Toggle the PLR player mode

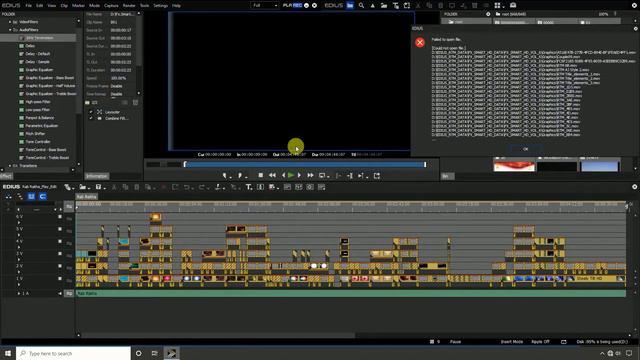click(x=287, y=5)
